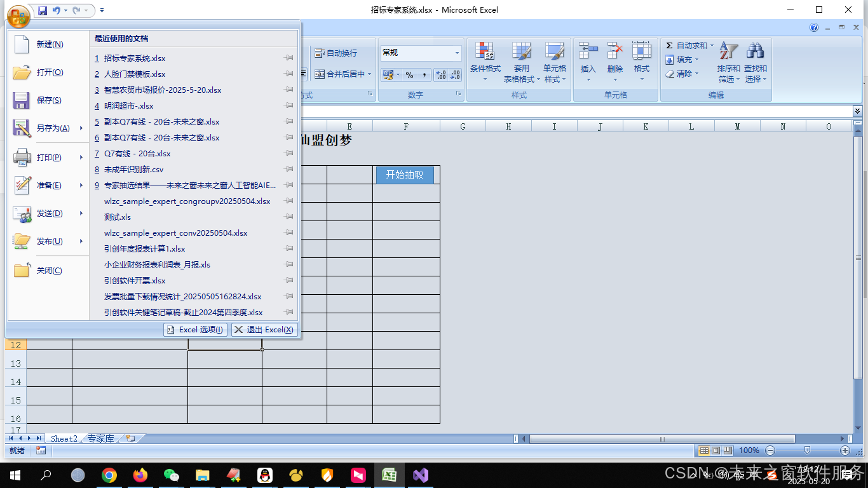Open Firefox from the taskbar
868x488 pixels.
pyautogui.click(x=140, y=475)
